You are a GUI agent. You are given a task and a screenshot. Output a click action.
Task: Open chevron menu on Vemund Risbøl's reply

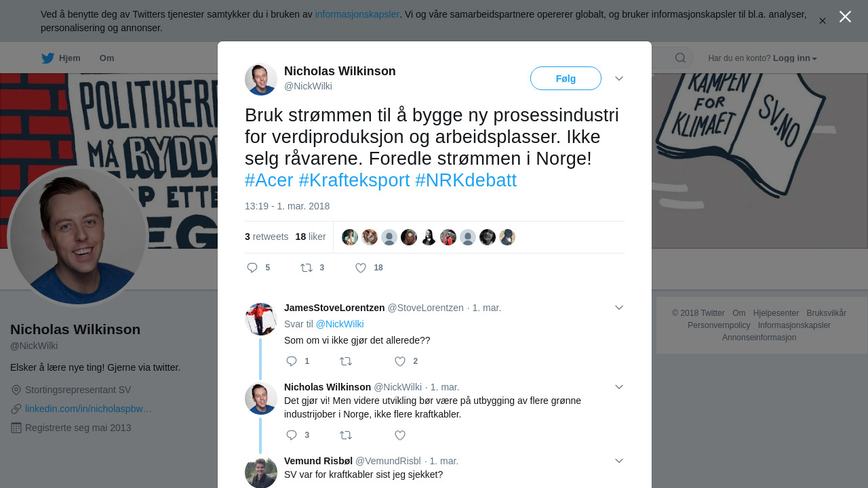tap(619, 461)
